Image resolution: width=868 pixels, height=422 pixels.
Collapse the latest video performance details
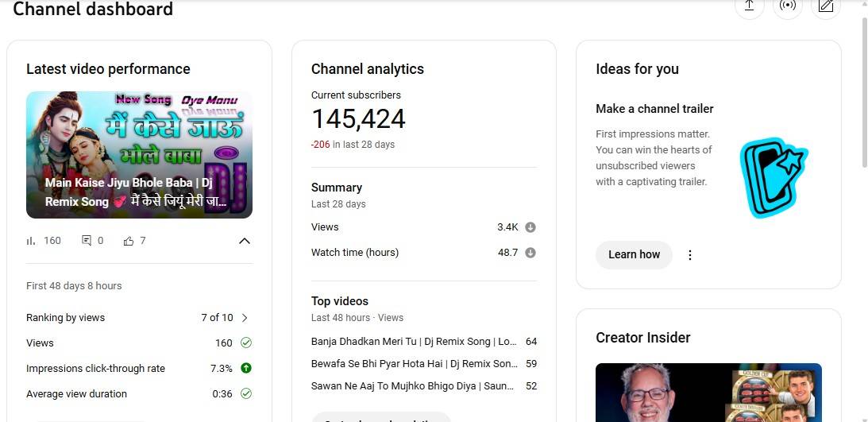(x=245, y=241)
